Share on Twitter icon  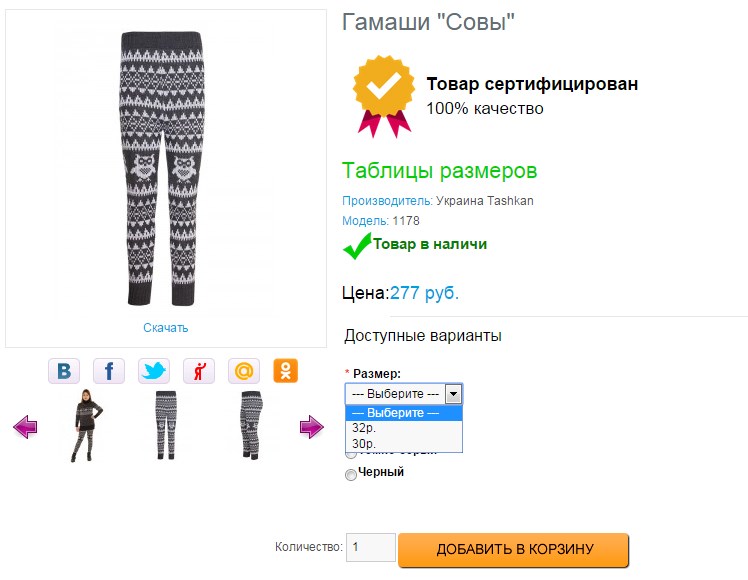(154, 371)
